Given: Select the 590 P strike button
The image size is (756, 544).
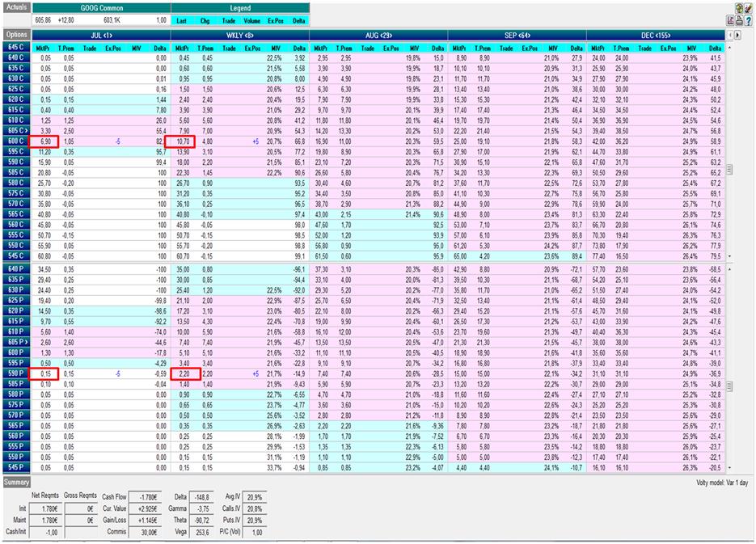Looking at the screenshot, I should click(16, 373).
